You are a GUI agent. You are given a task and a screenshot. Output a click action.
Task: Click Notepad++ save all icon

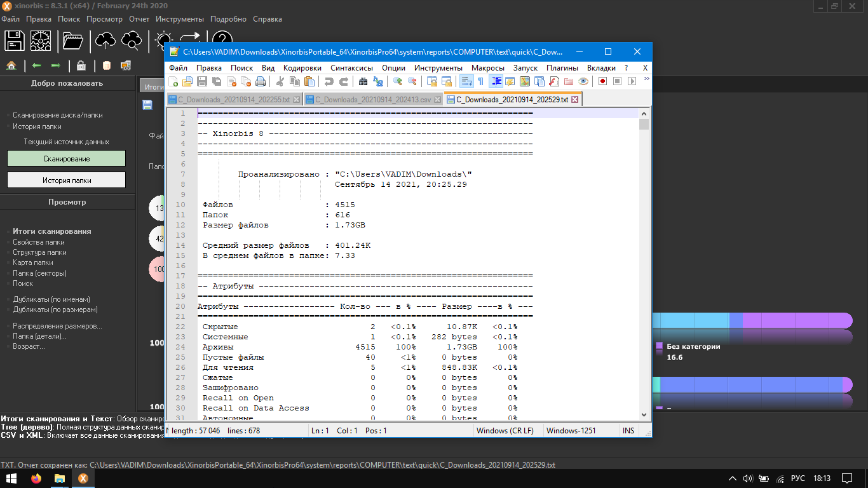click(x=217, y=81)
